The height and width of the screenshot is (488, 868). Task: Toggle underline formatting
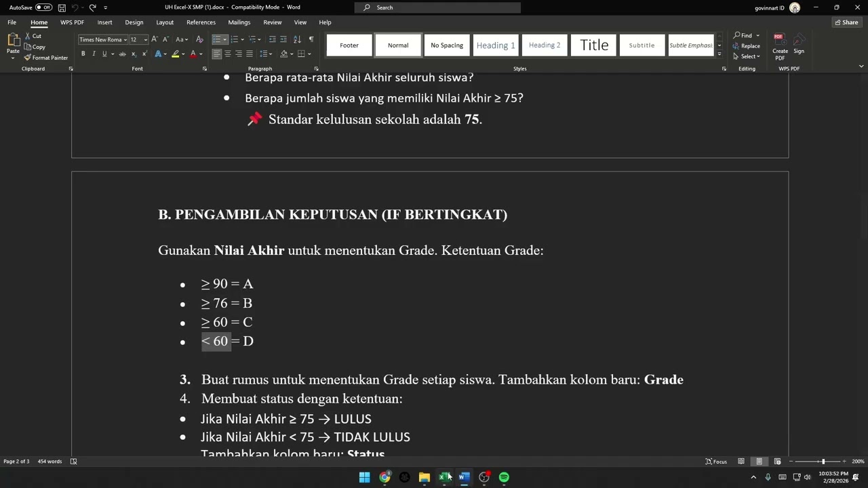click(104, 54)
